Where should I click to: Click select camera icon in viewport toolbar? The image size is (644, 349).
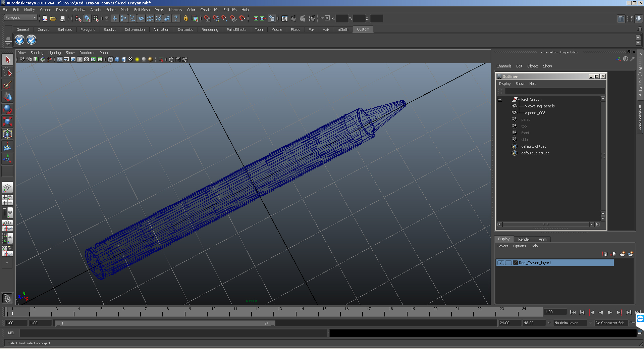(x=22, y=59)
